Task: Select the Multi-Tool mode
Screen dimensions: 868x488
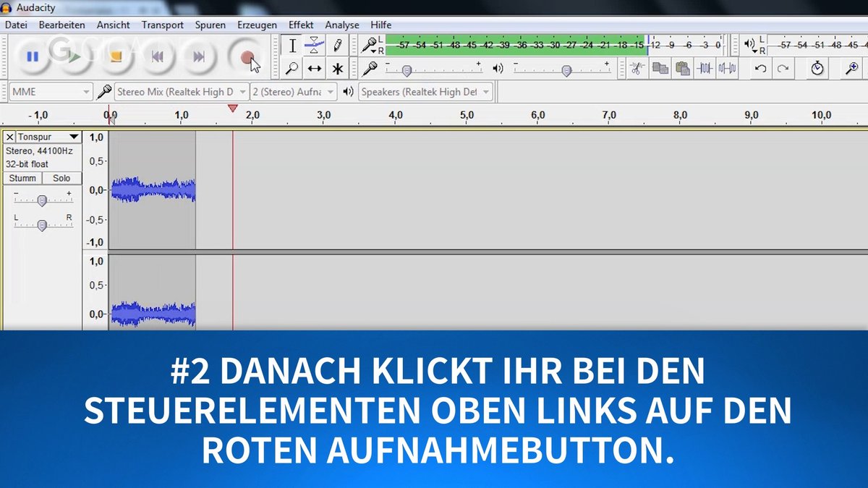Action: click(337, 68)
